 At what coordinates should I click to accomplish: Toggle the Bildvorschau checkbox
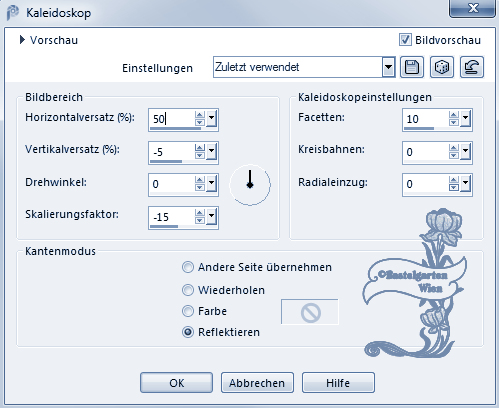click(x=405, y=40)
